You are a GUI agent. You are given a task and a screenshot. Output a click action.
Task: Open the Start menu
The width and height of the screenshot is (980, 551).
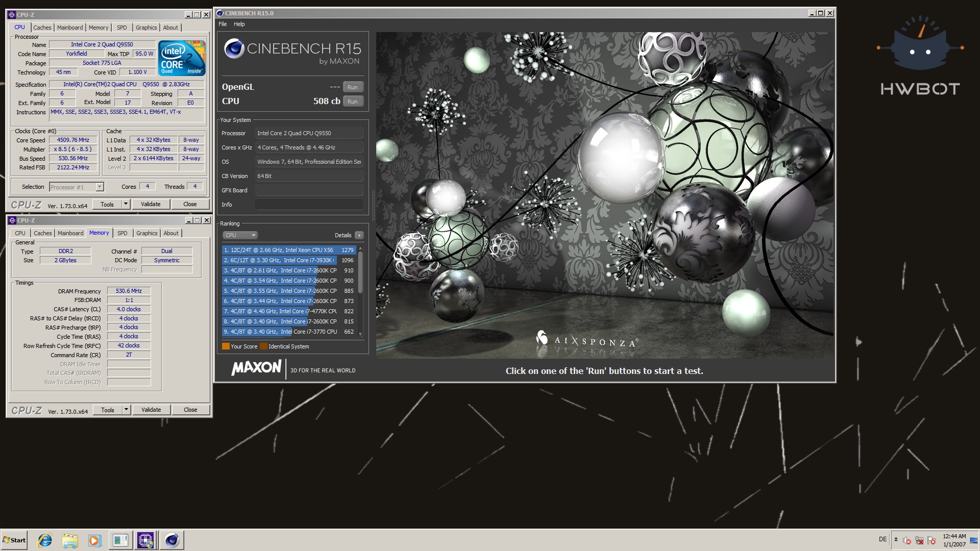14,540
